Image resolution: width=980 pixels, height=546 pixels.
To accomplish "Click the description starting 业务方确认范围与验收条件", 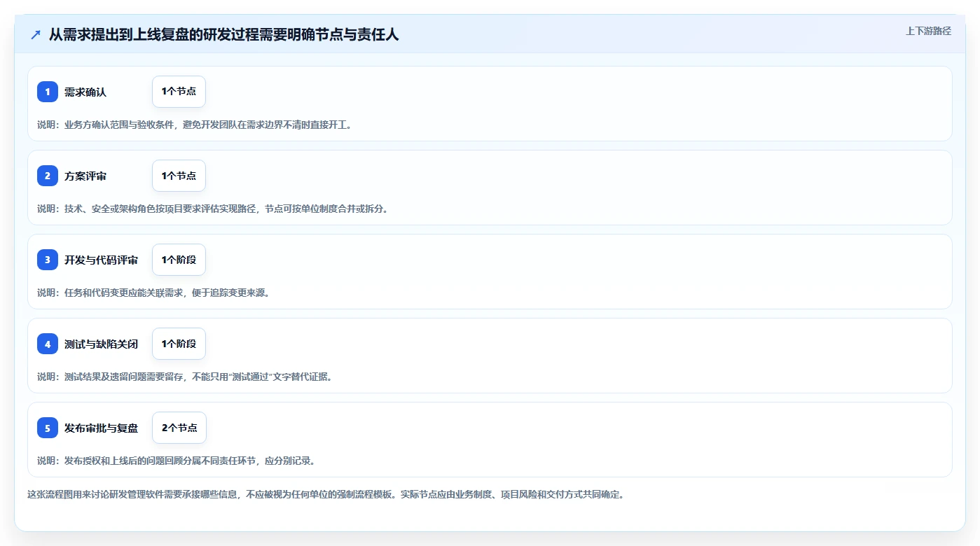I will (195, 125).
